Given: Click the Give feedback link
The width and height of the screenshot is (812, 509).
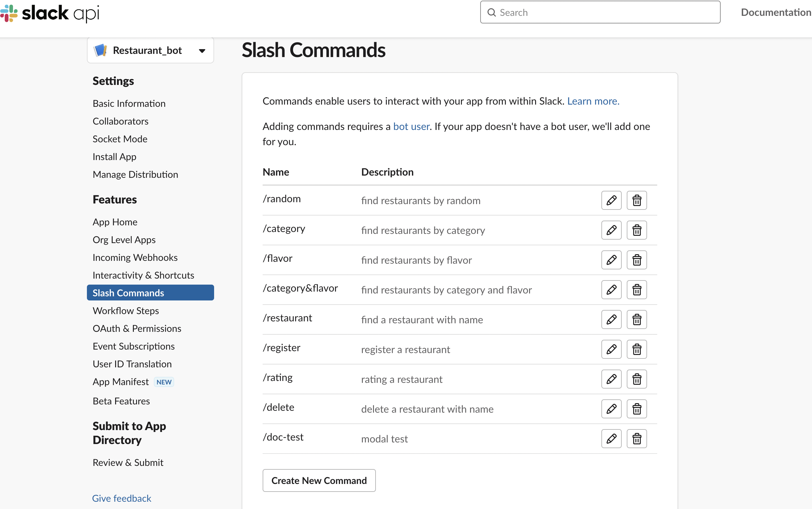Looking at the screenshot, I should 121,498.
